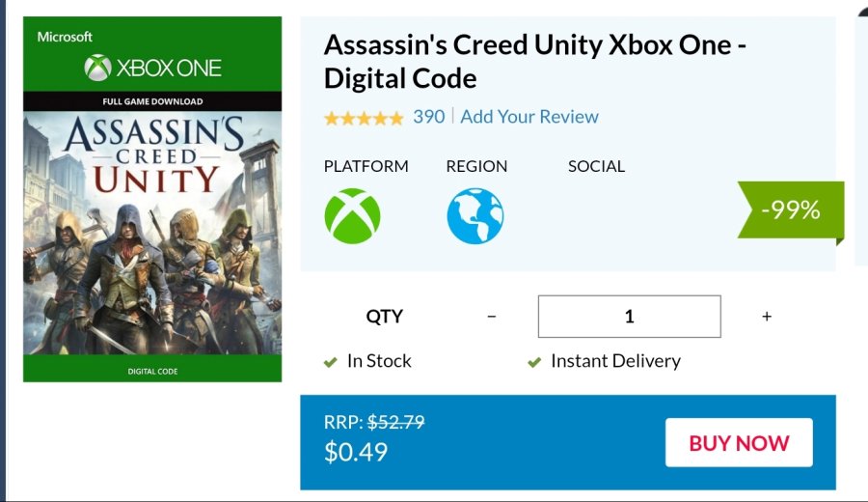Open the Add Your Review link
Viewport: 868px width, 502px height.
click(x=529, y=117)
